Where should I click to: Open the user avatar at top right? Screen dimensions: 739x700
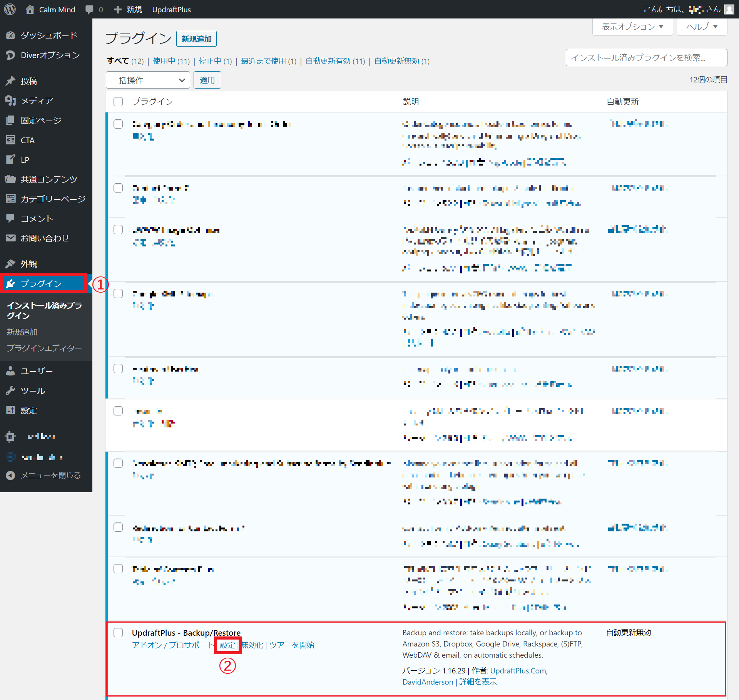click(729, 9)
